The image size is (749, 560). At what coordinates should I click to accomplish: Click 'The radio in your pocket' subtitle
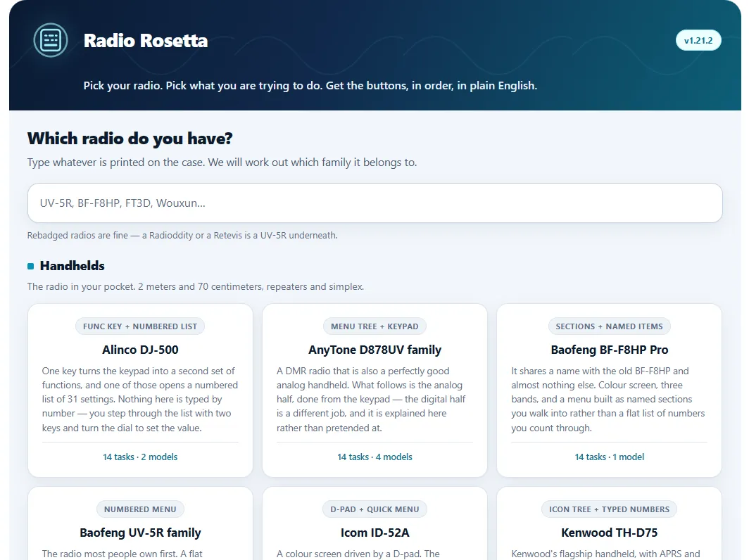click(196, 286)
